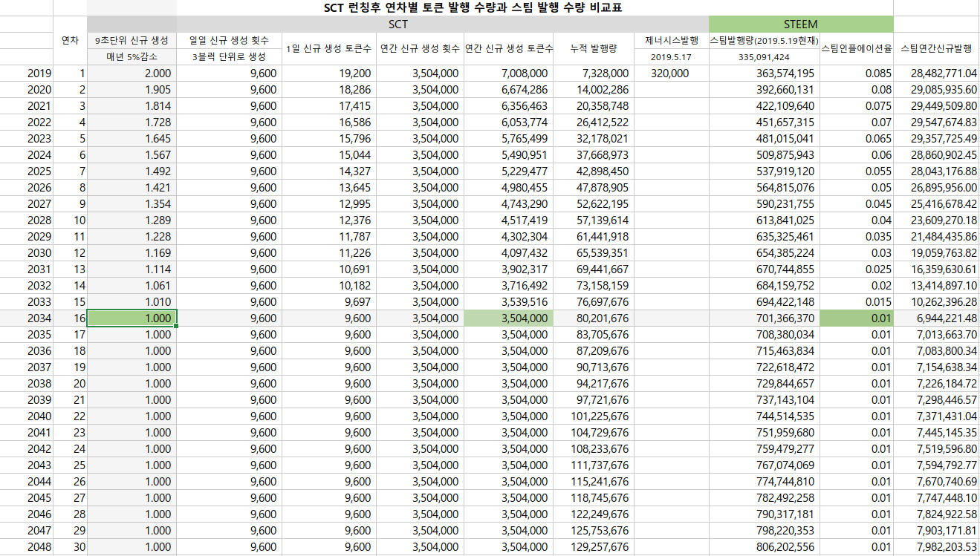Select the '스팀인플에이션율' header cell
The height and width of the screenshot is (556, 980).
coord(856,49)
